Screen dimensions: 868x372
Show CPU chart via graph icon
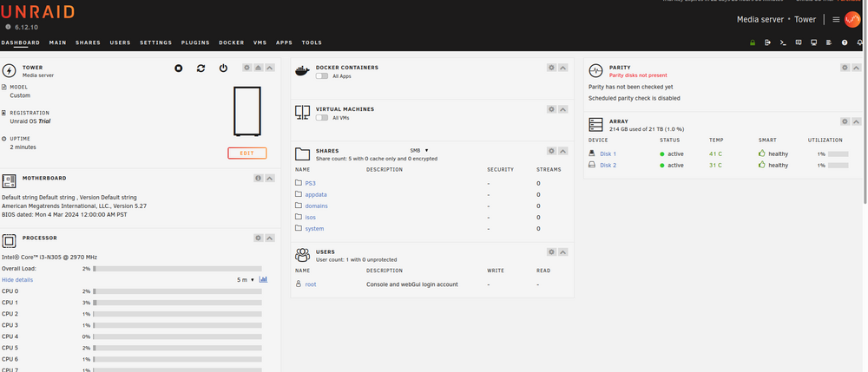click(264, 279)
